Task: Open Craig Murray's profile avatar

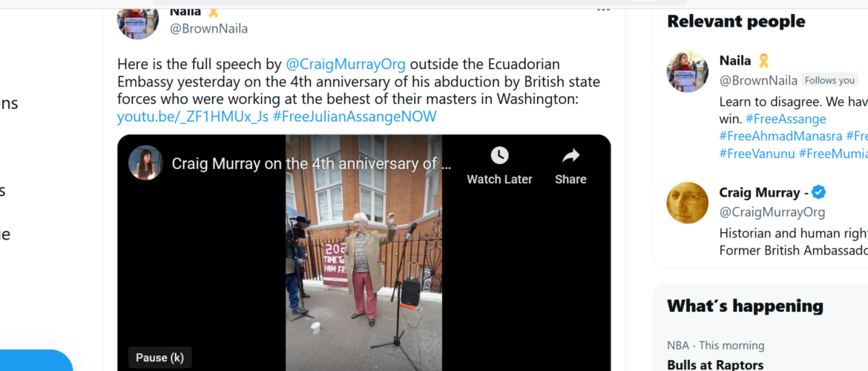Action: click(687, 203)
